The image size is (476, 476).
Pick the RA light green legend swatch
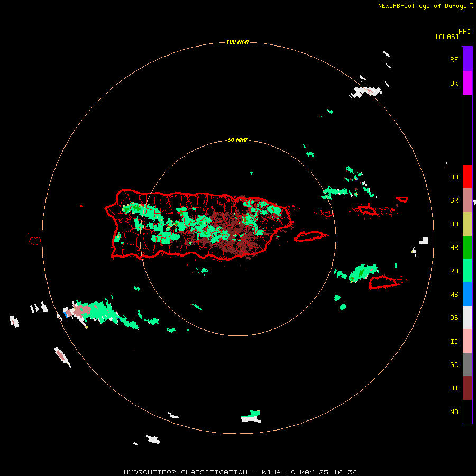point(467,270)
